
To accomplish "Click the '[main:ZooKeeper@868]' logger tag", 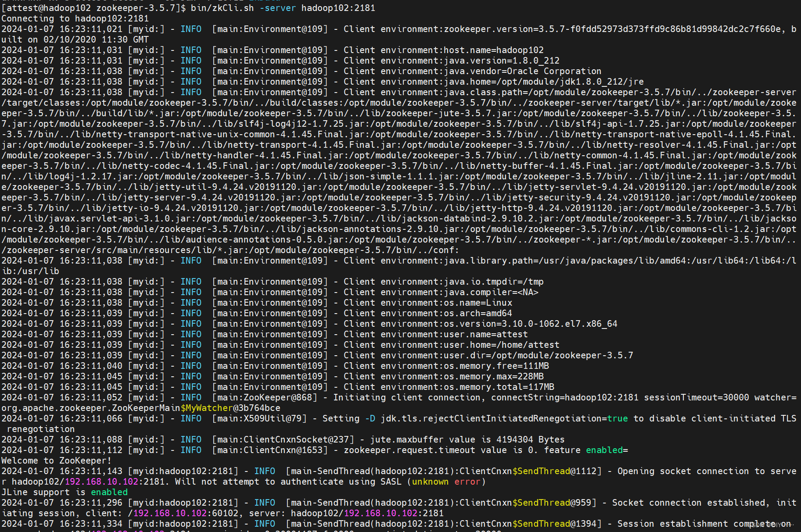I will click(x=264, y=397).
